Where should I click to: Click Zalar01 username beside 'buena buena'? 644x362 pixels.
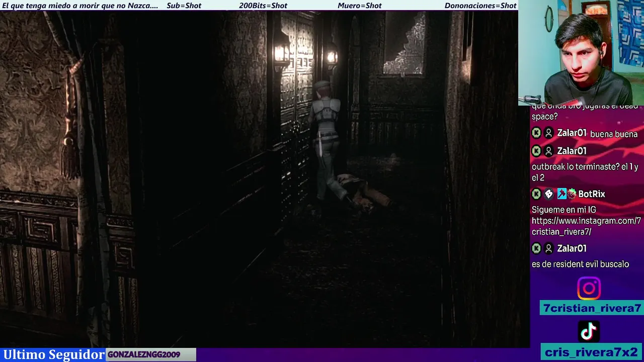572,133
